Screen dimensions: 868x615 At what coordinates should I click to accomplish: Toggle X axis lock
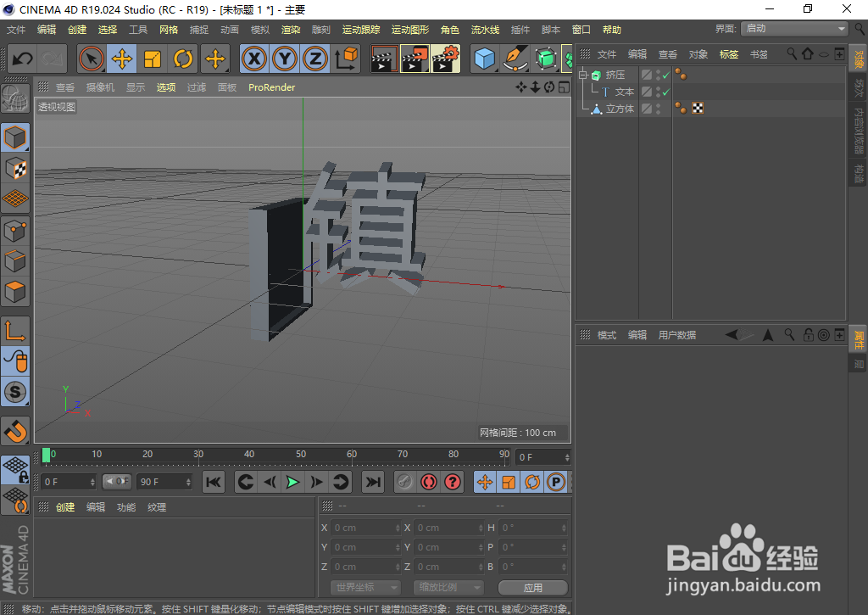(254, 59)
